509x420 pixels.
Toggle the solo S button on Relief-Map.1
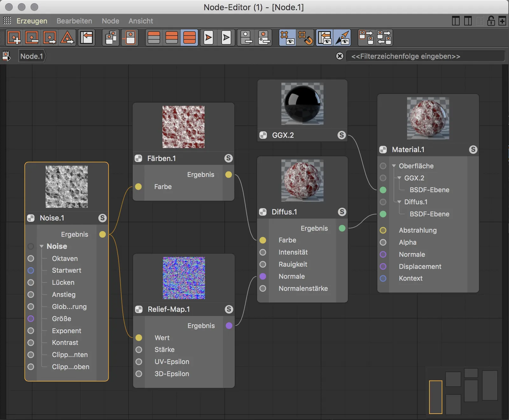229,309
